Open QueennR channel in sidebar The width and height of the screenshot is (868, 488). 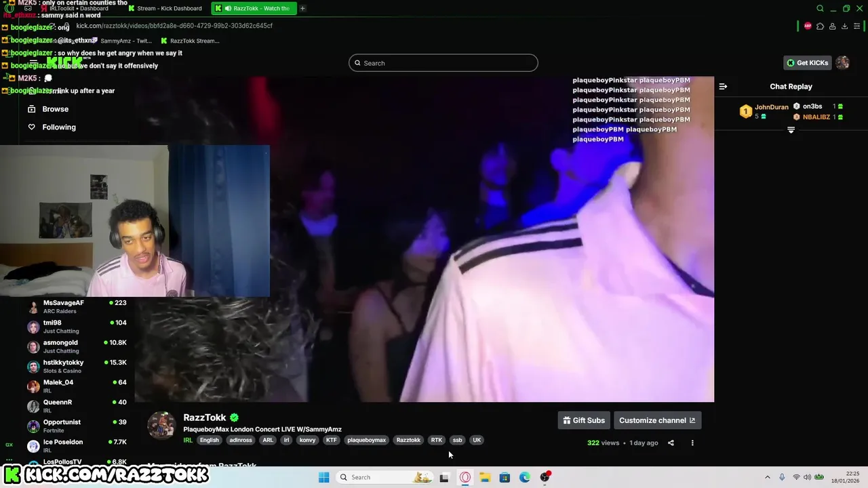pyautogui.click(x=77, y=406)
